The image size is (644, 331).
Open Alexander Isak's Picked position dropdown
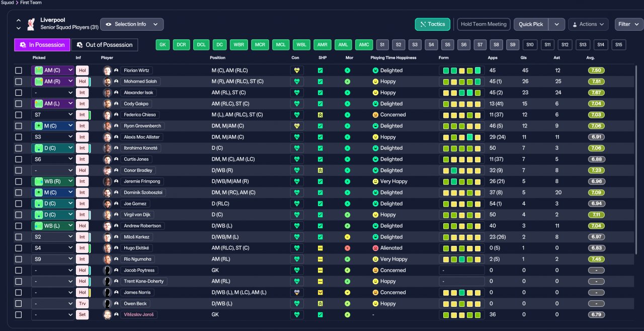pos(53,93)
